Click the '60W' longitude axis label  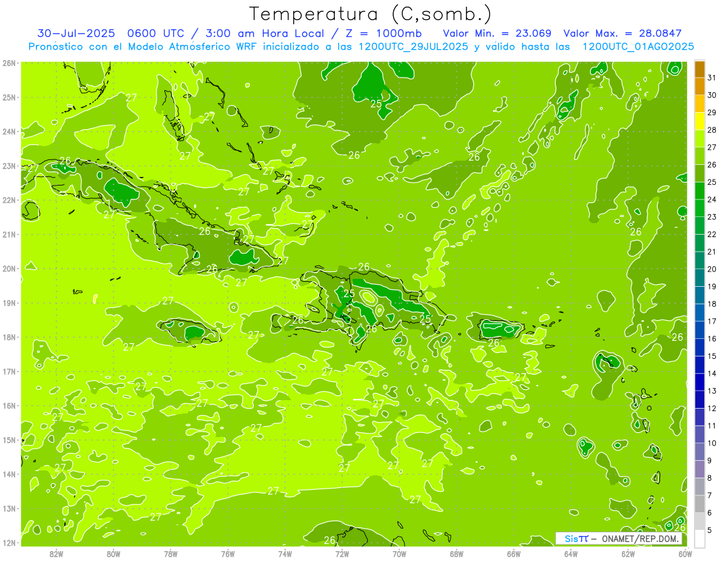pos(686,554)
